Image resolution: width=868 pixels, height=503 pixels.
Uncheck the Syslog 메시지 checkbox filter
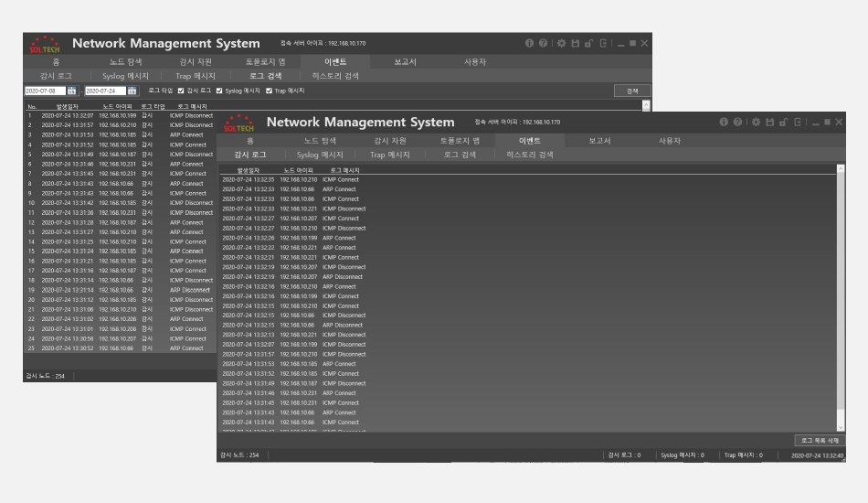pos(219,91)
